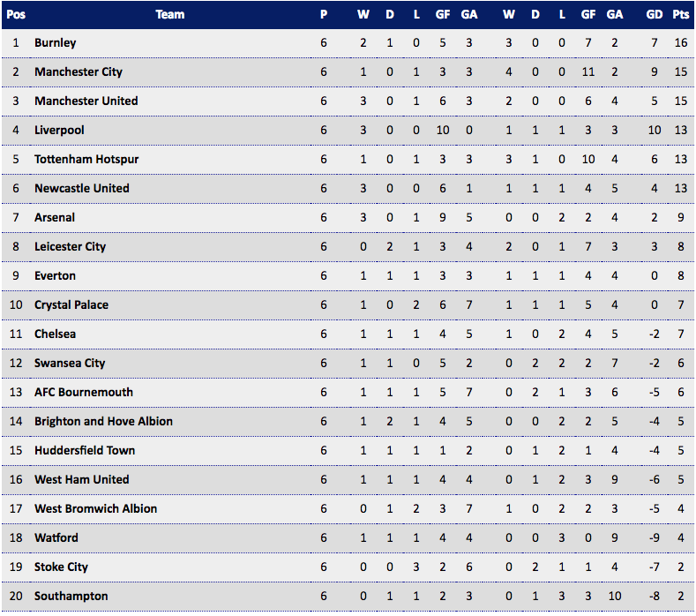This screenshot has height=616, width=696.
Task: Click Arsenal in the standings
Action: click(x=55, y=218)
